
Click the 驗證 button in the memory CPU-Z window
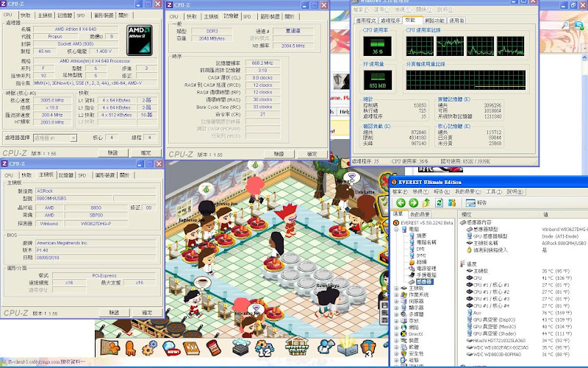coord(279,154)
